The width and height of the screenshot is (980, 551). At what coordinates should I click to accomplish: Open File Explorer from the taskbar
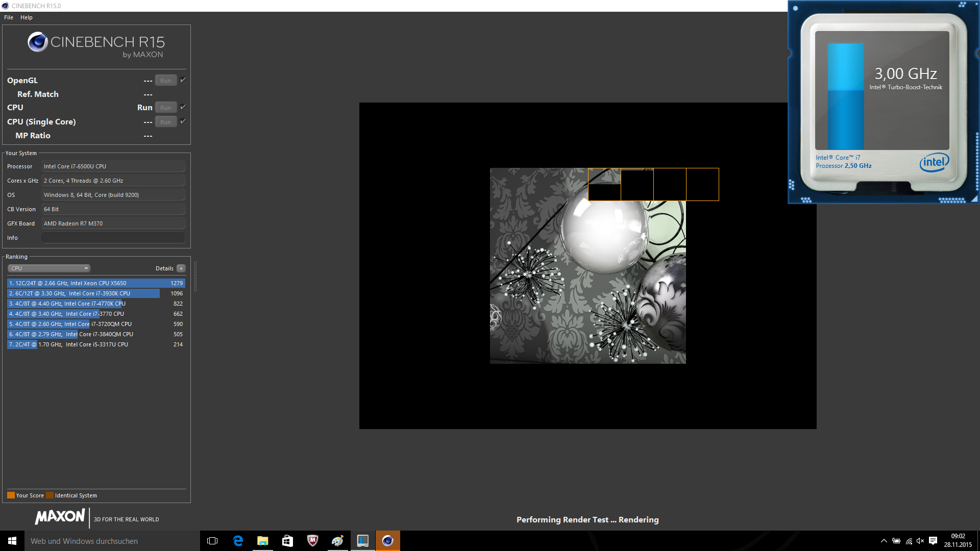(x=262, y=541)
